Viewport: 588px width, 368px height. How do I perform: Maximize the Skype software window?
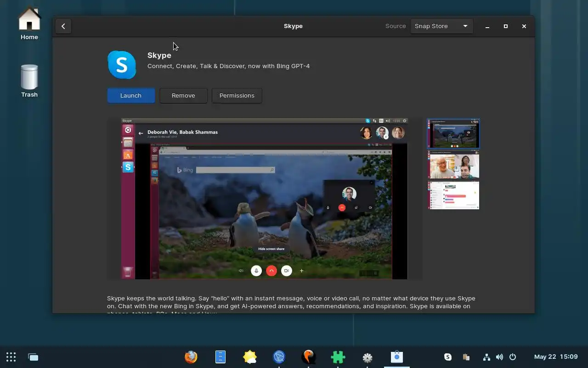click(506, 26)
